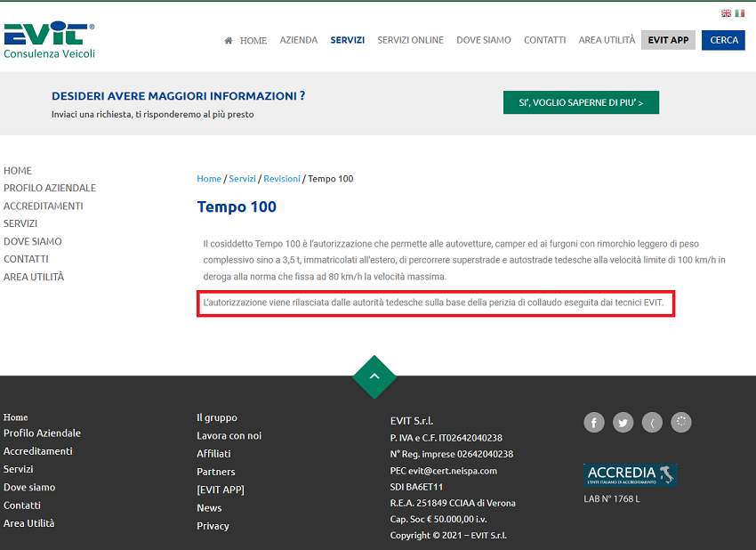Image resolution: width=756 pixels, height=550 pixels.
Task: Click the P. IVA e C.F. IT02642040238 line
Action: [x=446, y=438]
